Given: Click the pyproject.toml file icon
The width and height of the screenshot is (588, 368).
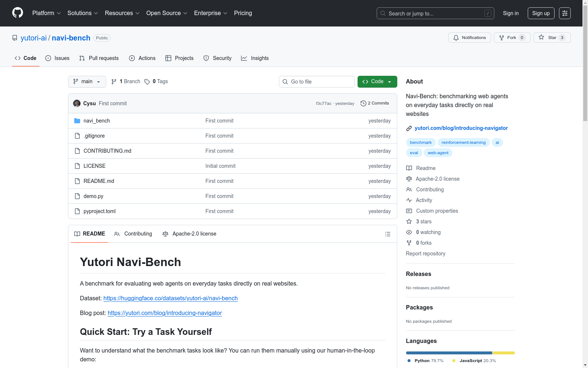Looking at the screenshot, I should pyautogui.click(x=77, y=211).
